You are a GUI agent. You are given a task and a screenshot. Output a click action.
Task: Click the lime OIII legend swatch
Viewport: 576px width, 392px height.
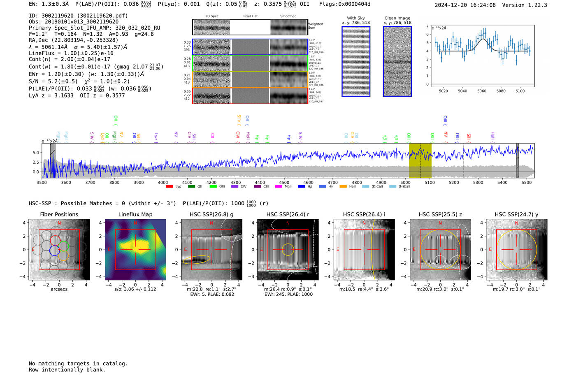tap(213, 186)
